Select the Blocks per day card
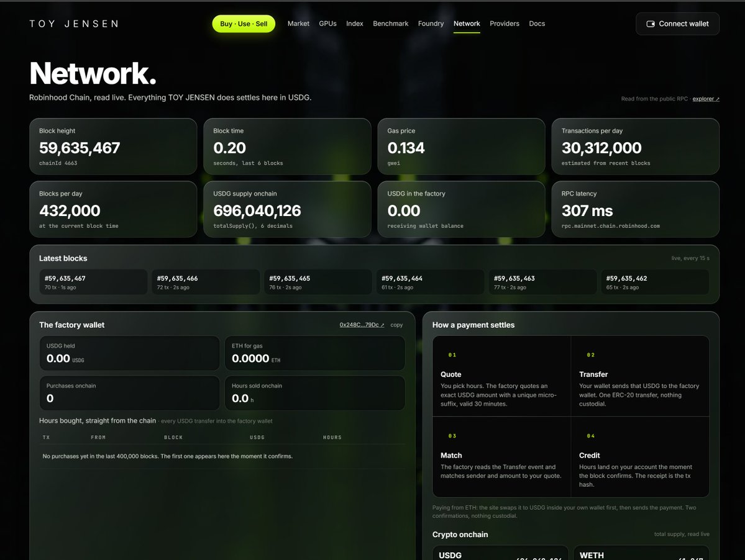Image resolution: width=745 pixels, height=560 pixels. (x=113, y=209)
